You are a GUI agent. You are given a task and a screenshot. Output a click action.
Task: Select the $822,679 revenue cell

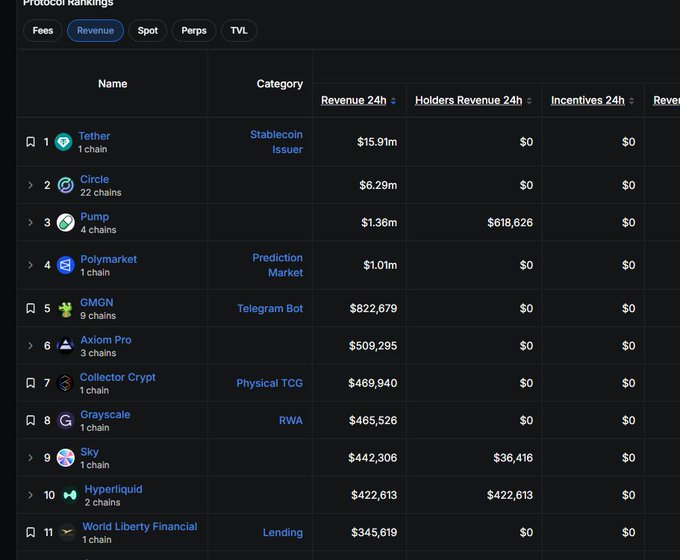pyautogui.click(x=373, y=308)
